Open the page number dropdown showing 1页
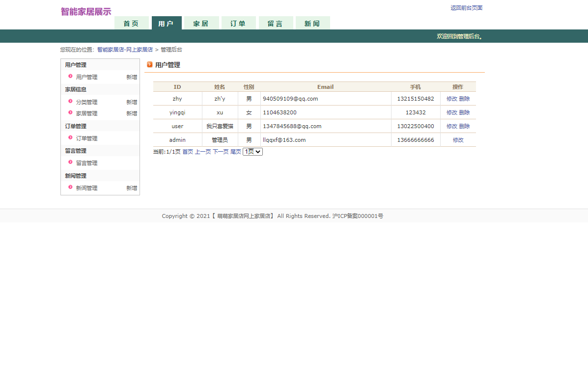The height and width of the screenshot is (377, 588). tap(252, 152)
